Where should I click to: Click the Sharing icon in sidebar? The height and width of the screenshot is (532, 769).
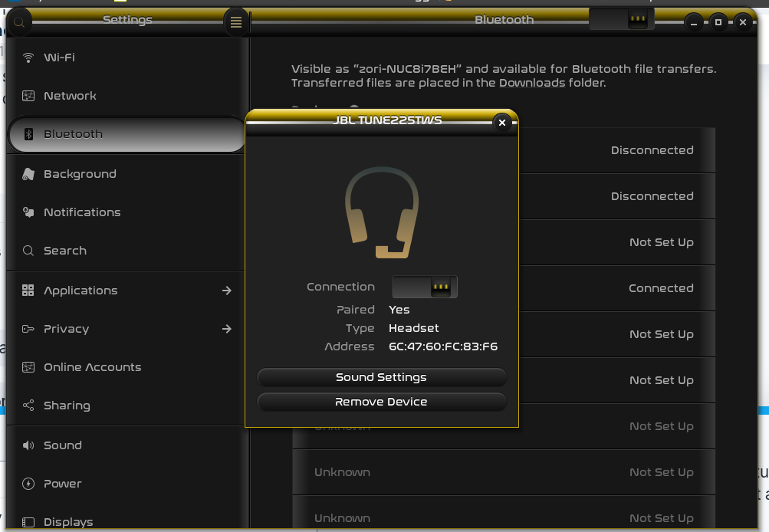[28, 405]
